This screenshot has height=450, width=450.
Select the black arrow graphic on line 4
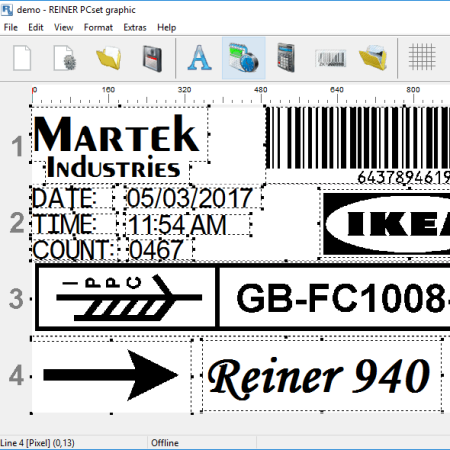[x=111, y=376]
